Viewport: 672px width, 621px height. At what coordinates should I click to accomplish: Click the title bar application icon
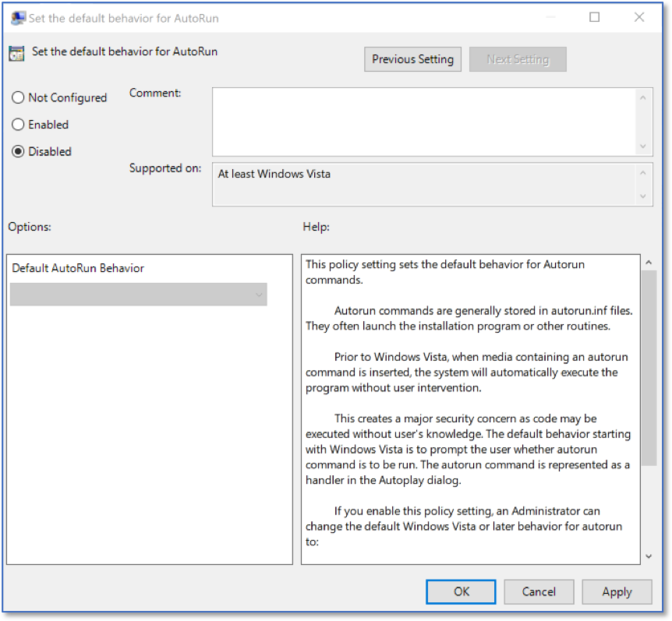(x=18, y=18)
